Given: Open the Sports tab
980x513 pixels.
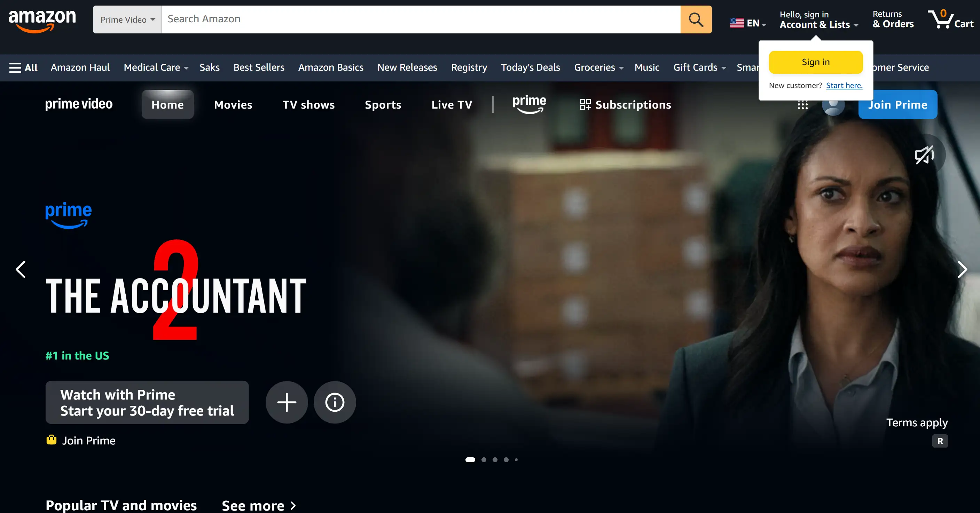Looking at the screenshot, I should point(383,104).
